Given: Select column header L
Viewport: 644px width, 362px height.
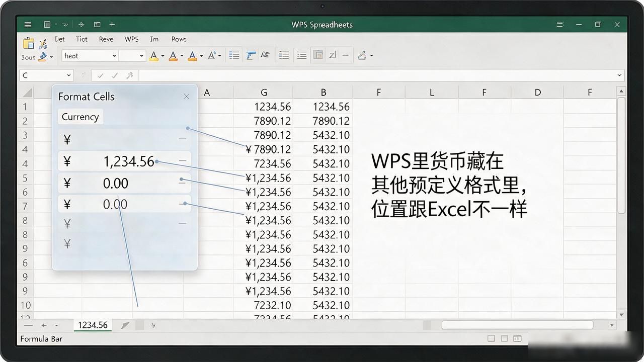Looking at the screenshot, I should tap(432, 92).
